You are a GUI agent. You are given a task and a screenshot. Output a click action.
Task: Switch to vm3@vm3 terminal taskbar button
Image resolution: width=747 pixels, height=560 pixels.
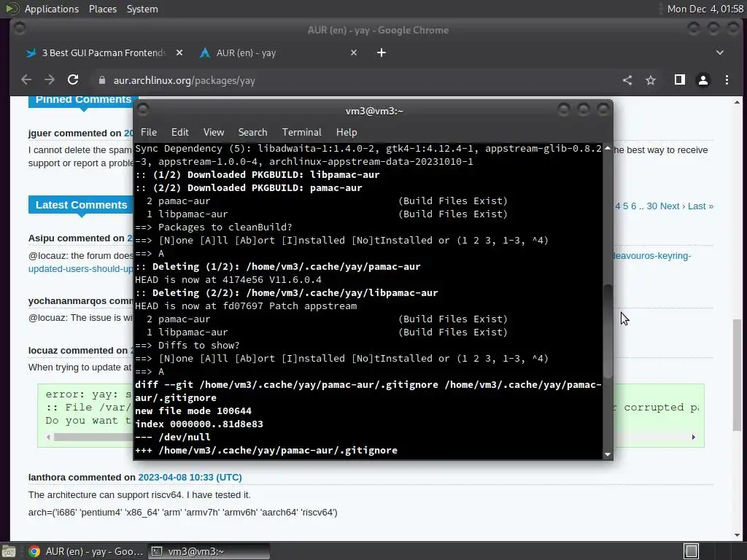pos(209,551)
